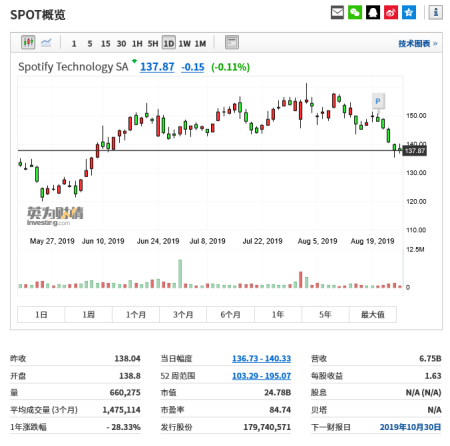Switch to the line chart icon
The width and height of the screenshot is (450, 446).
(46, 43)
